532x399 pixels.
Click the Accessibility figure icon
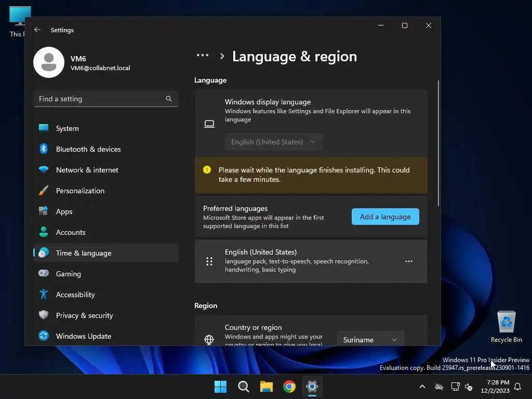click(44, 294)
